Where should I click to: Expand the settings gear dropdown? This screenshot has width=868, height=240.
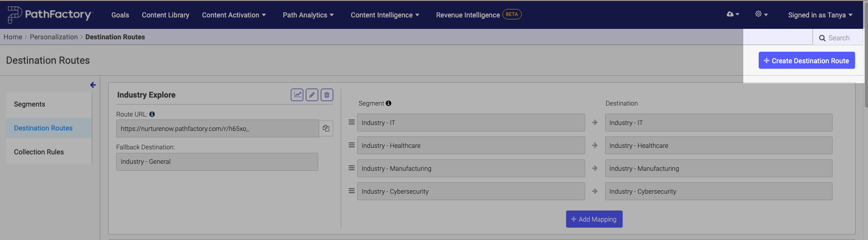tap(761, 14)
